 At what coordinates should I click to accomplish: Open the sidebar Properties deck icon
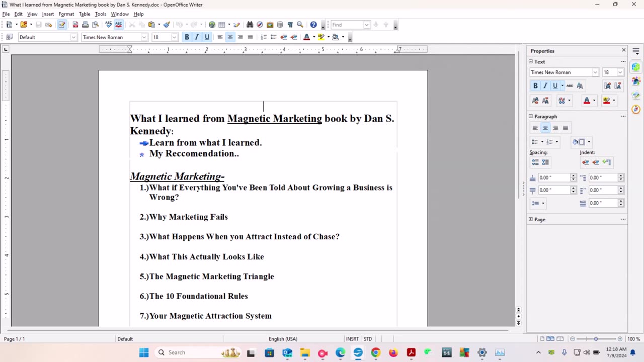[636, 67]
